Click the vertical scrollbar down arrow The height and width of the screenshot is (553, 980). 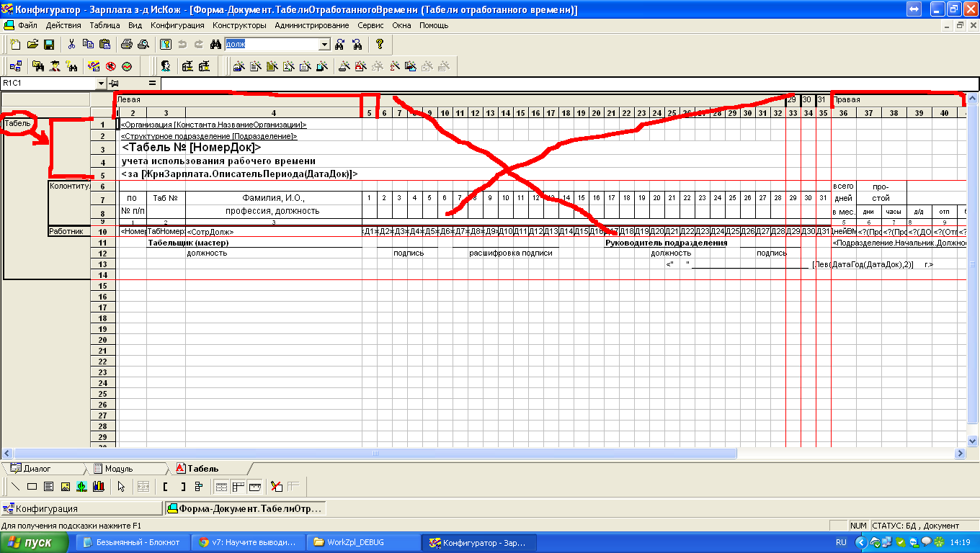pyautogui.click(x=973, y=441)
